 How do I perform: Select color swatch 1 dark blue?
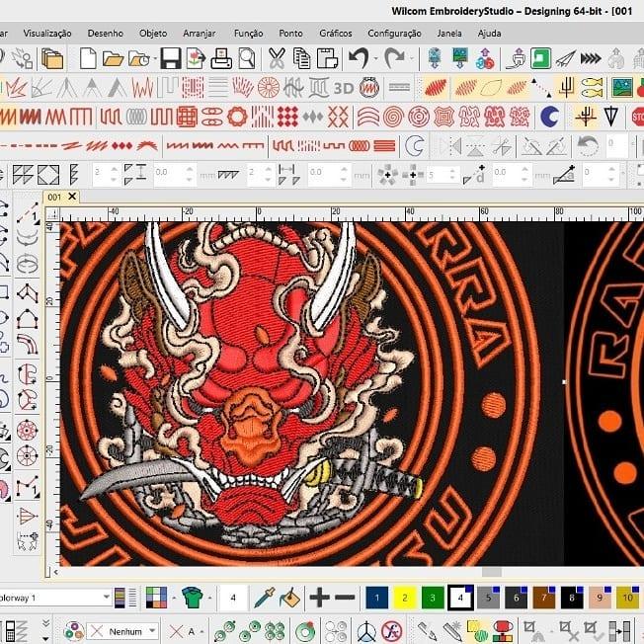coord(376,598)
